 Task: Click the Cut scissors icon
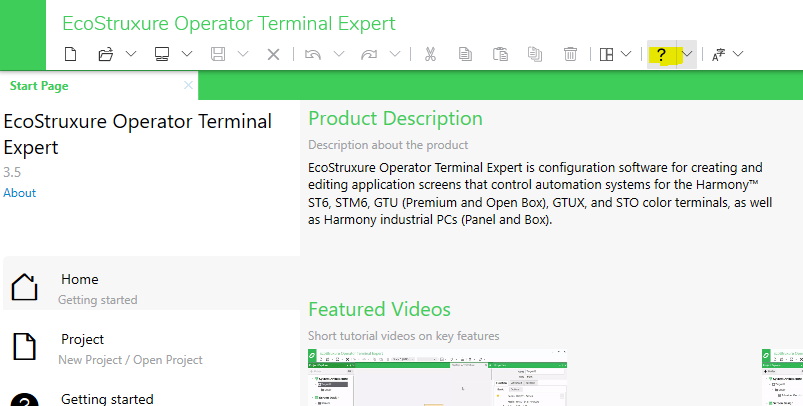coord(430,54)
